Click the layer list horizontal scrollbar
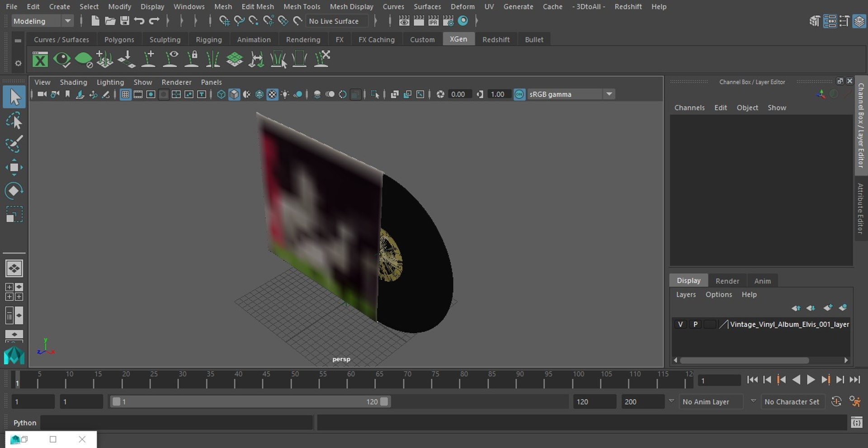This screenshot has height=448, width=868. (x=744, y=360)
